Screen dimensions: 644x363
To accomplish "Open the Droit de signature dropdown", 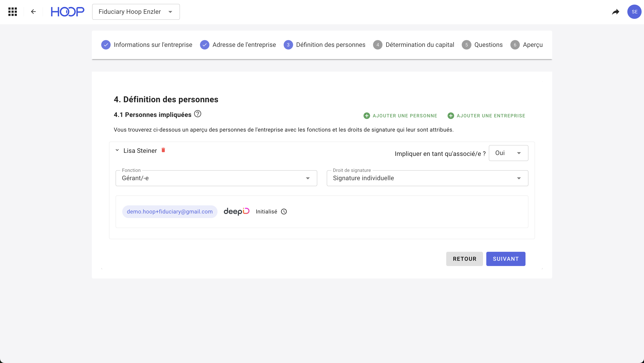I will [427, 178].
